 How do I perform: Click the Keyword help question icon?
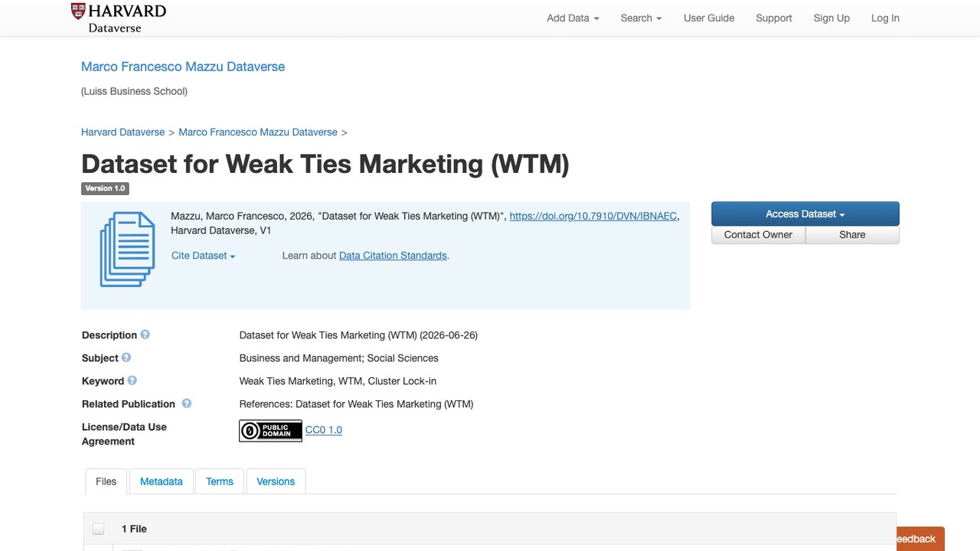(132, 380)
